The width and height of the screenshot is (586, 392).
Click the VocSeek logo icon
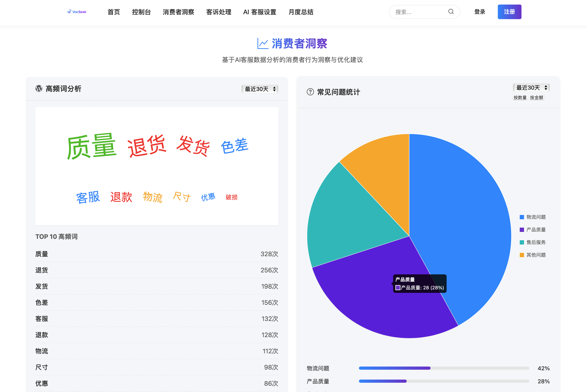[x=69, y=11]
